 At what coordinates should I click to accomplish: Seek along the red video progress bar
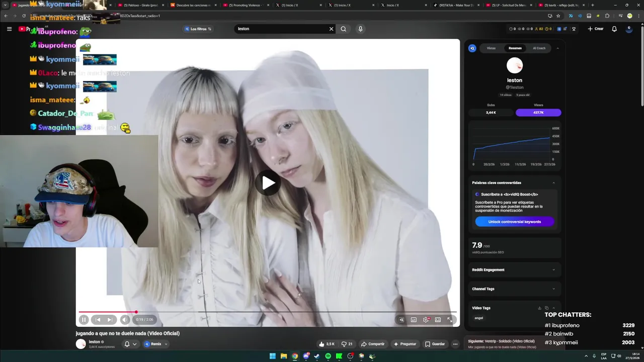click(267, 312)
